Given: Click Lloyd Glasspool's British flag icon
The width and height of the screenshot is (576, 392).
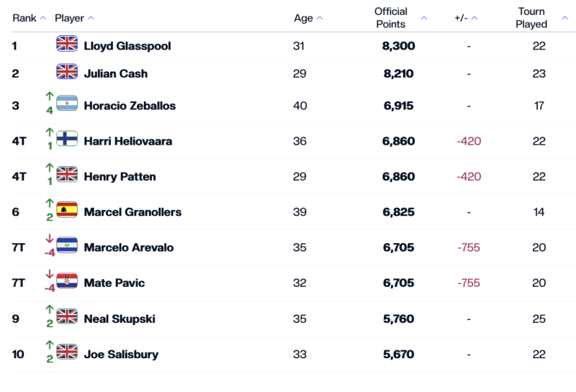Looking at the screenshot, I should (x=67, y=44).
